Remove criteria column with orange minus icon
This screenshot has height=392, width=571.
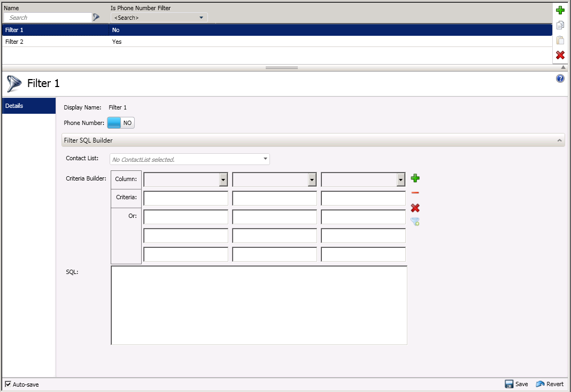415,193
